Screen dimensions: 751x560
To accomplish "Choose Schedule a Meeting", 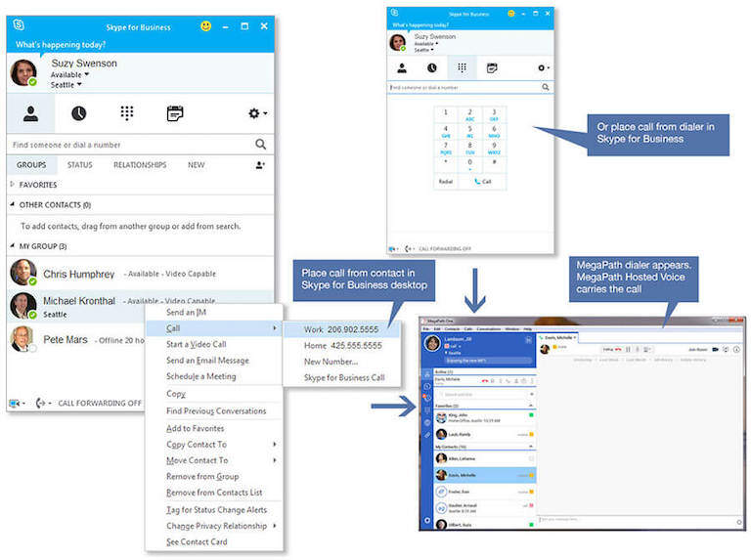I will pos(201,376).
